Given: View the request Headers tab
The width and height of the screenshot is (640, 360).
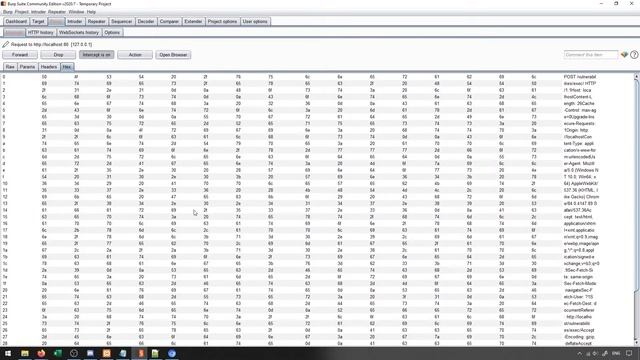Looking at the screenshot, I should (49, 67).
